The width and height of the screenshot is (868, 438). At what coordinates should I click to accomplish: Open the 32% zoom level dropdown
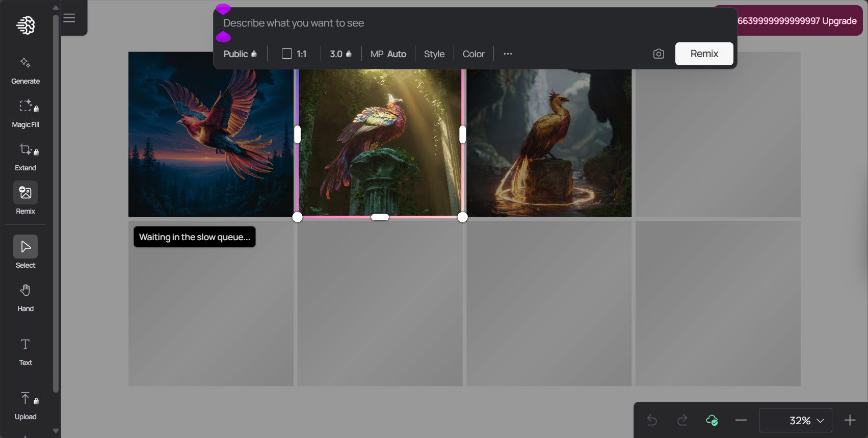(796, 420)
